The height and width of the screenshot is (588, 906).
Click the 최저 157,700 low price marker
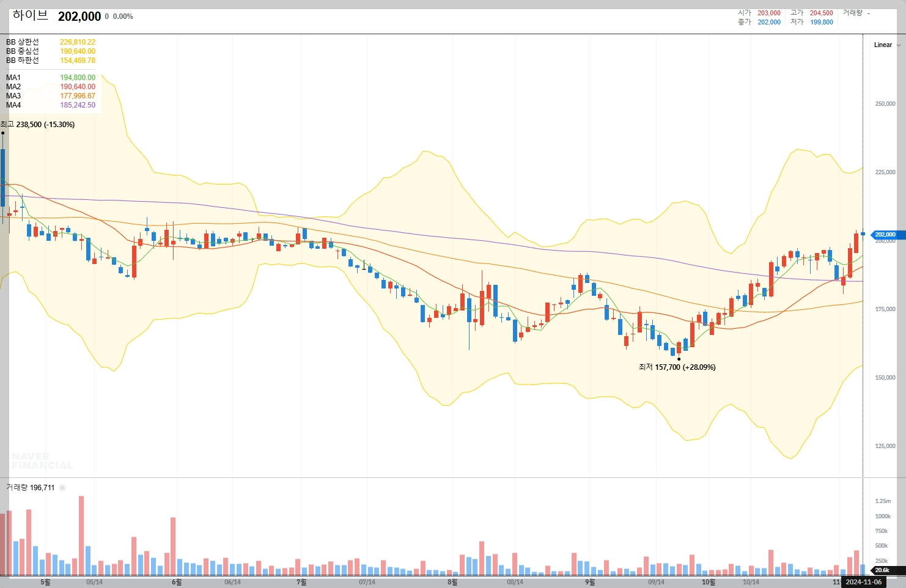[677, 367]
